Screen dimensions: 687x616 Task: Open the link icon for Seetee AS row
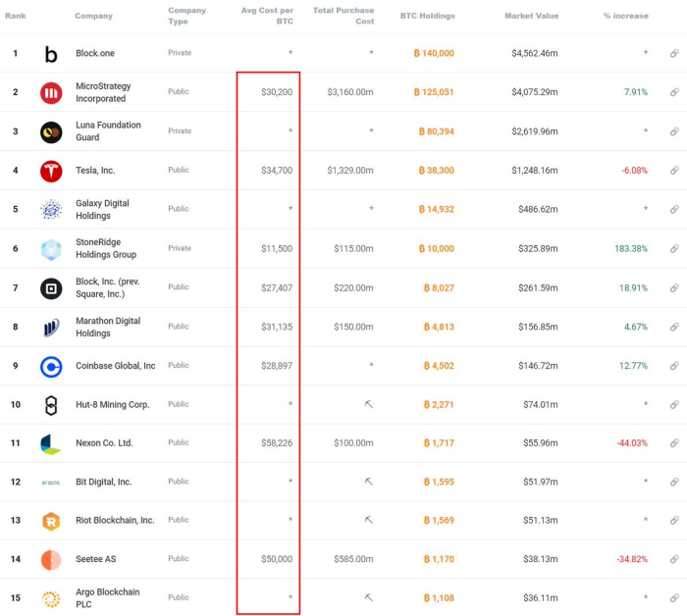point(674,559)
